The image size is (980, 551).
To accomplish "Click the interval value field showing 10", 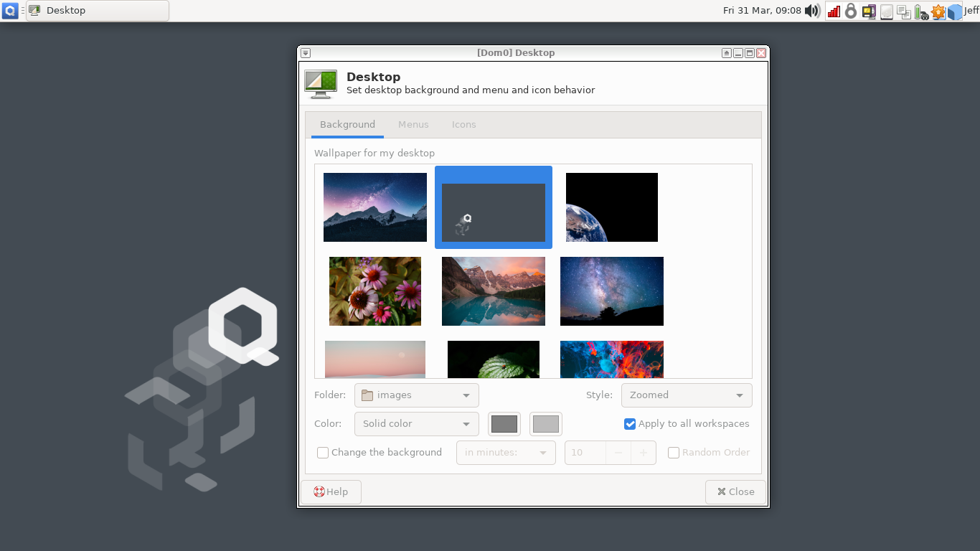I will 585,453.
